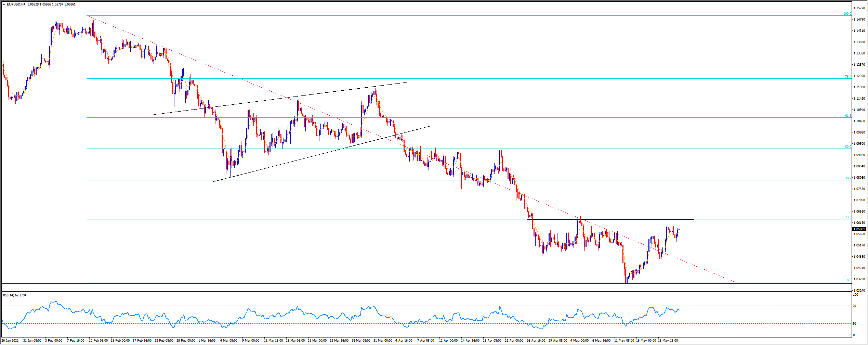
Task: Click the 1.09500 price scale label
Action: [x=859, y=144]
